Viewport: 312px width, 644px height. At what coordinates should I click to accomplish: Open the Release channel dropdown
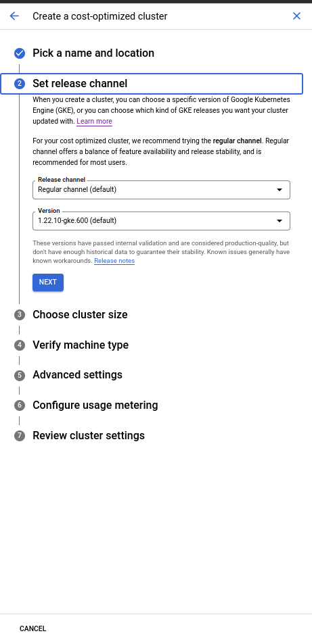161,190
